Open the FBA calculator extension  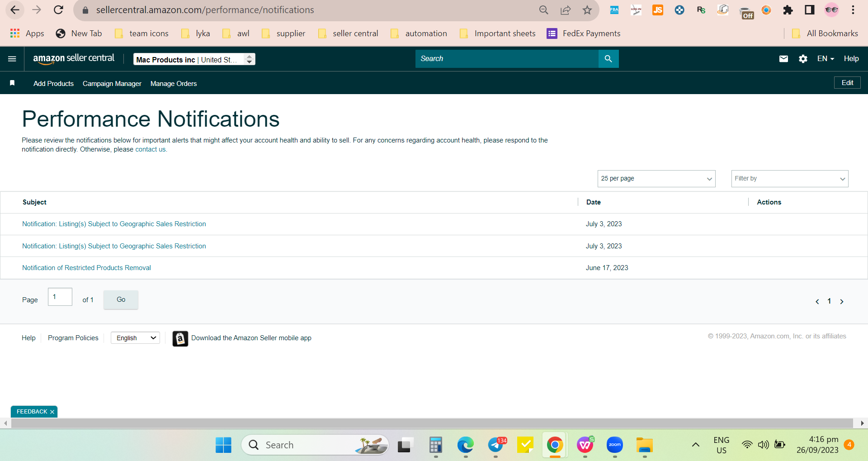point(614,10)
